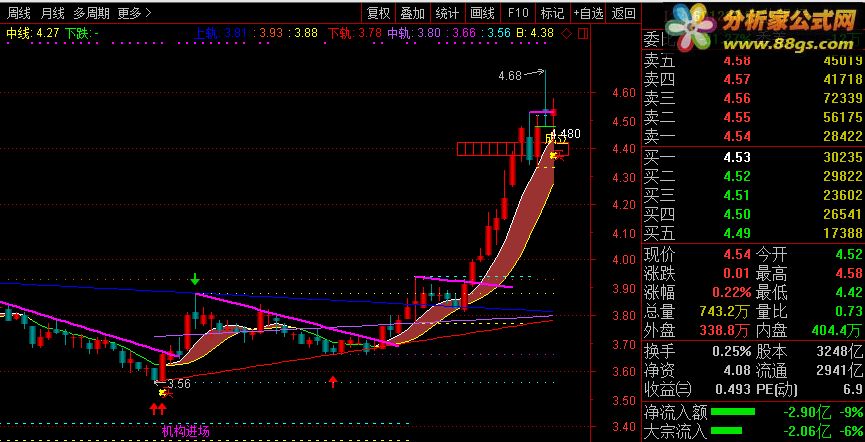Select the 买三 bid row at 4.51
Viewport: 865px width, 442px height.
click(x=753, y=195)
